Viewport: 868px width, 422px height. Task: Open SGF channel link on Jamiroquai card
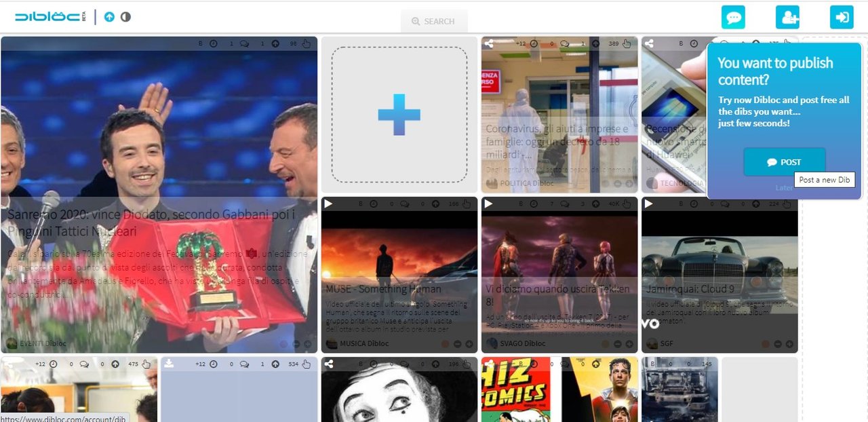pos(667,344)
